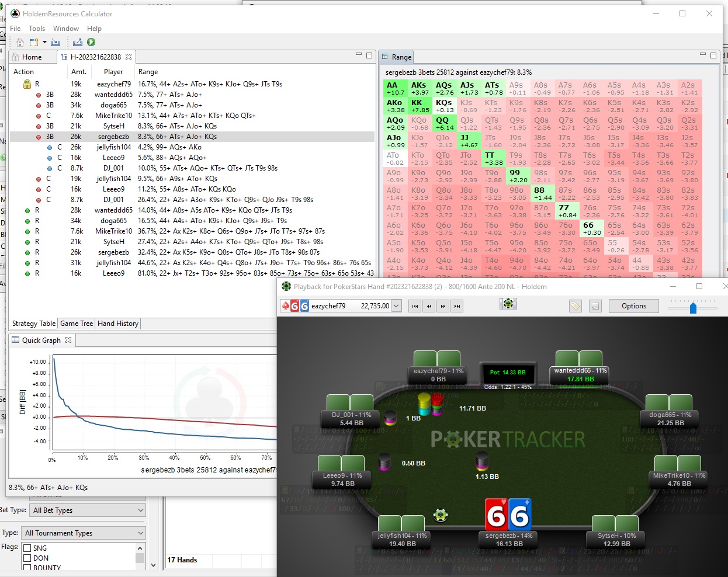Select jellyfish104 C 26k row
Image resolution: width=728 pixels, height=577 pixels.
tap(192, 147)
